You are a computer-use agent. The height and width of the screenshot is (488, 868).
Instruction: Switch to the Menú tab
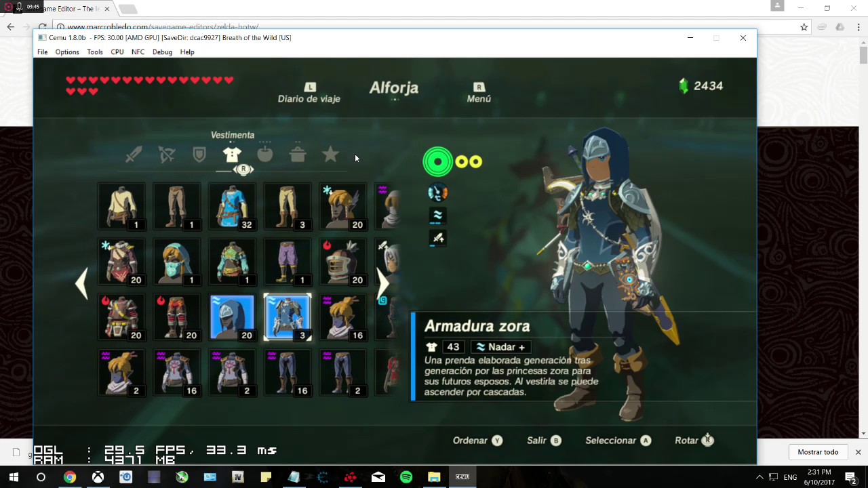479,94
